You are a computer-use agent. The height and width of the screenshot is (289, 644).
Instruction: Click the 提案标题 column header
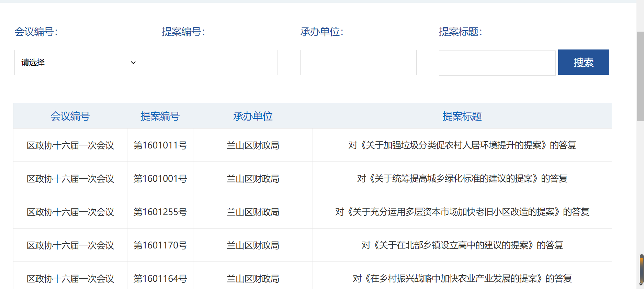[x=462, y=116]
